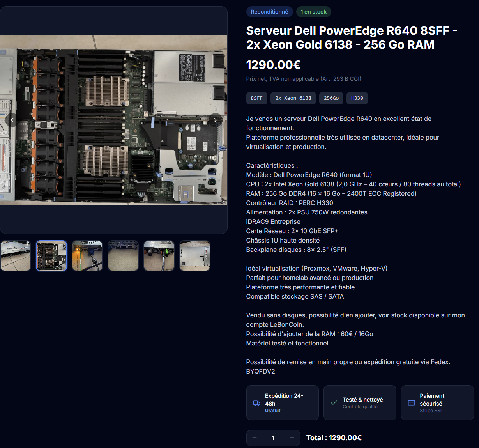This screenshot has height=448, width=479.
Task: Increase quantity with the plus button
Action: pyautogui.click(x=292, y=438)
